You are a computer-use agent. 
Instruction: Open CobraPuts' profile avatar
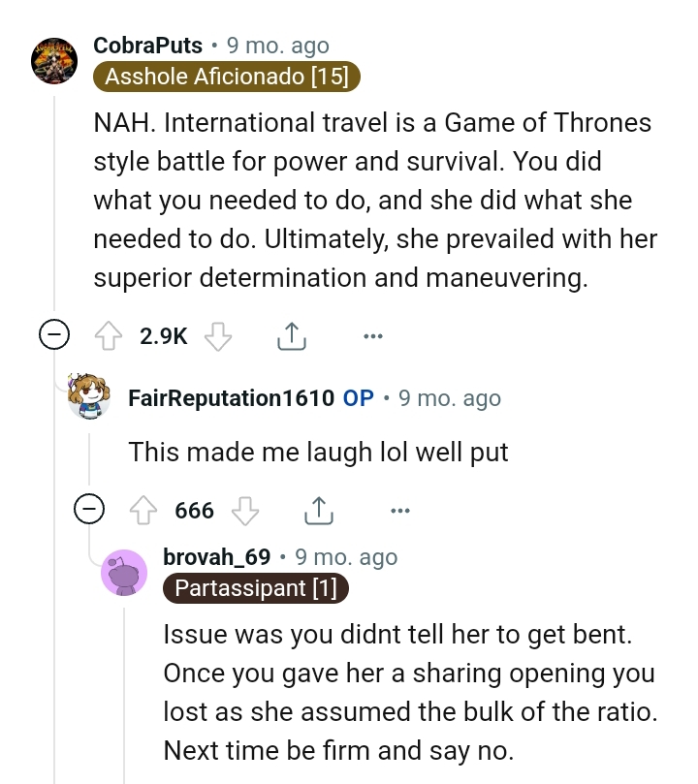55,60
